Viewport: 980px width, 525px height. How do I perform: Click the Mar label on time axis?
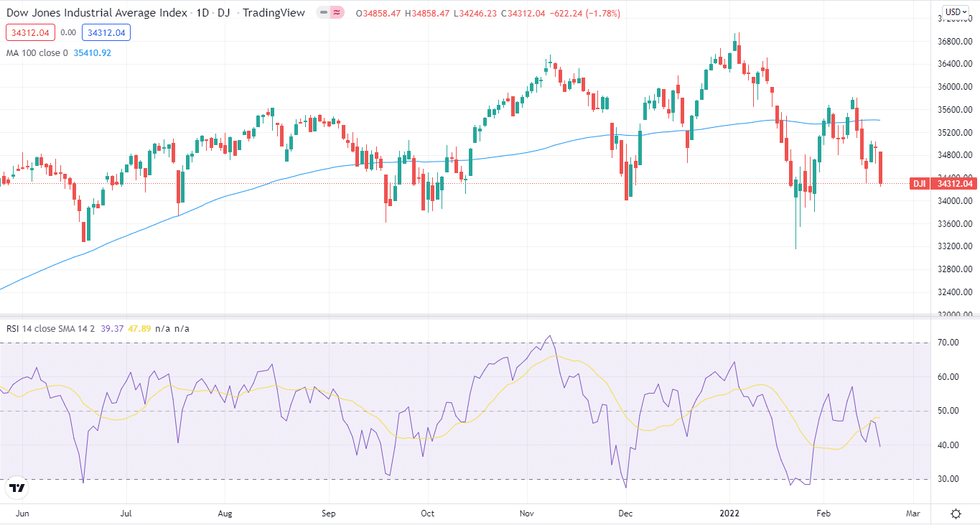coord(913,514)
